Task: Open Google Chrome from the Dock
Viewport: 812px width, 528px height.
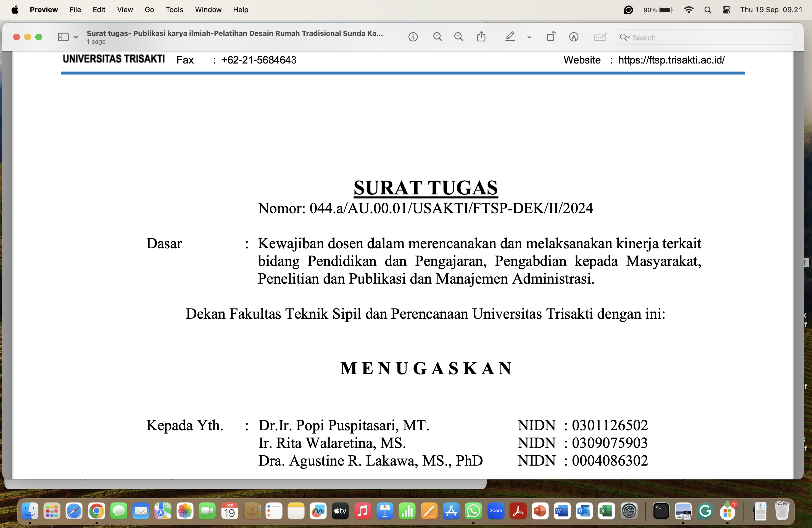Action: [x=97, y=511]
